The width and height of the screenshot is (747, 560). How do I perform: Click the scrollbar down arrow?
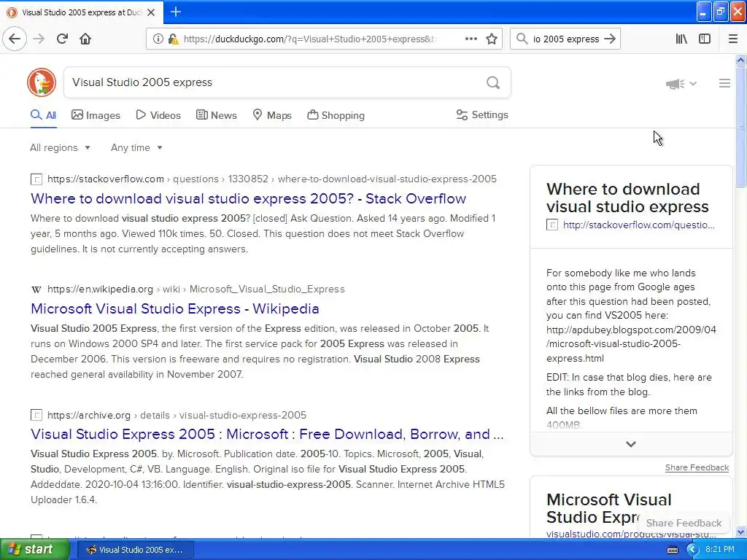tap(740, 532)
